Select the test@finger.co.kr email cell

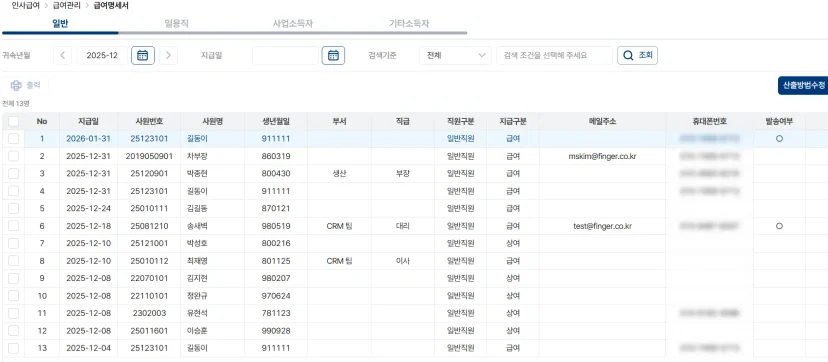tap(603, 226)
